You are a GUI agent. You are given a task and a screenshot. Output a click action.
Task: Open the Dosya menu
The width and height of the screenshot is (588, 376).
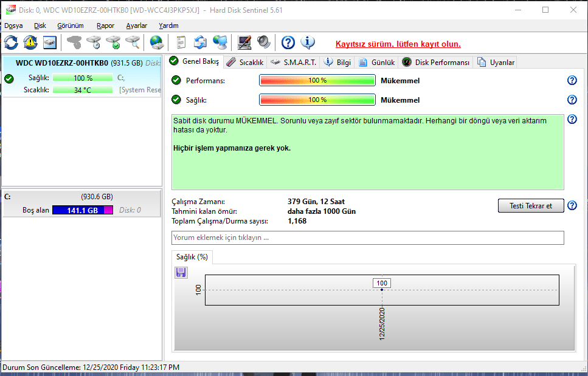(13, 26)
